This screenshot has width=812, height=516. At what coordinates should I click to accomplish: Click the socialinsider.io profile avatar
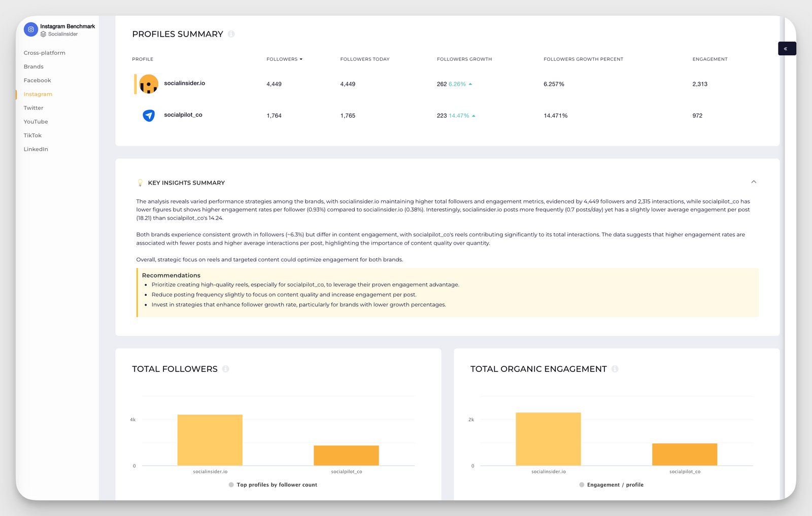coord(148,84)
